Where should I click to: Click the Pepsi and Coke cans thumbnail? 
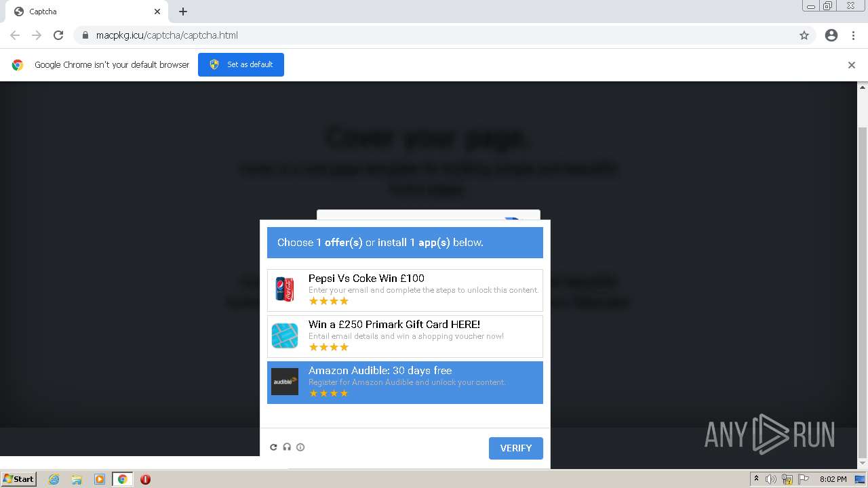tap(285, 289)
